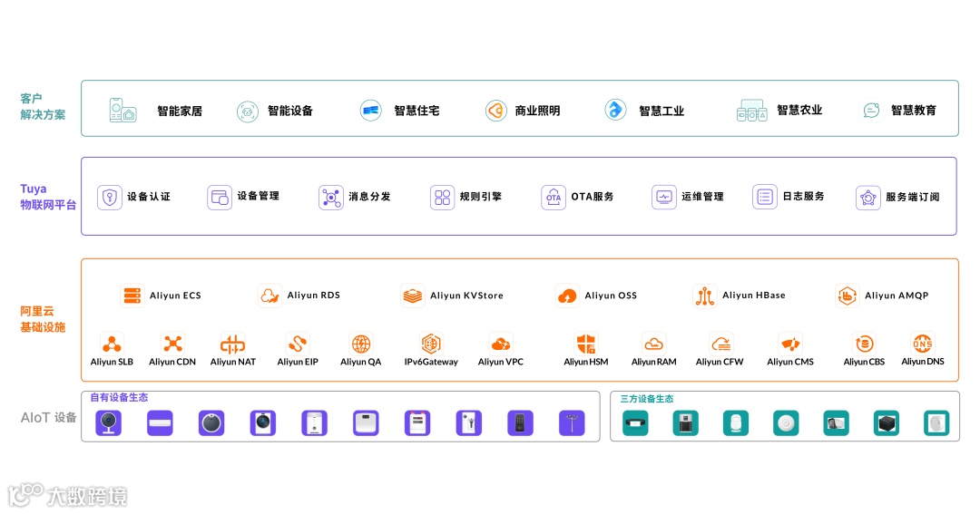Click the Aliyun DNS icon
The height and width of the screenshot is (514, 980).
(923, 343)
